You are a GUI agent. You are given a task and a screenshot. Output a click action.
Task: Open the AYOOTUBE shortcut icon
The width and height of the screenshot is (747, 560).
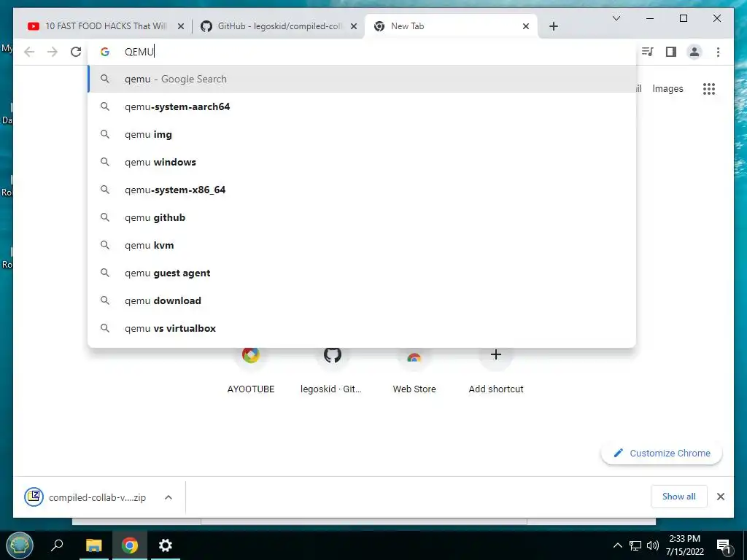click(x=251, y=355)
